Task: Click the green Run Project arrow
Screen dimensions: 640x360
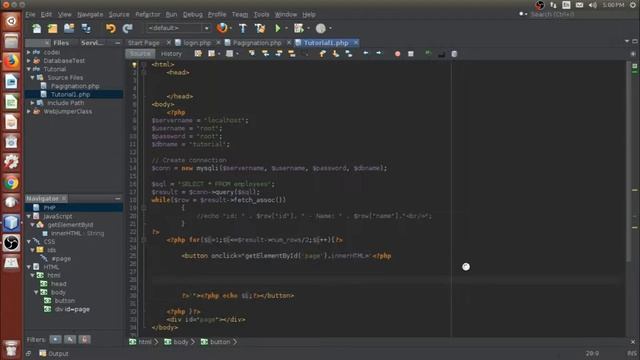Action: (278, 28)
